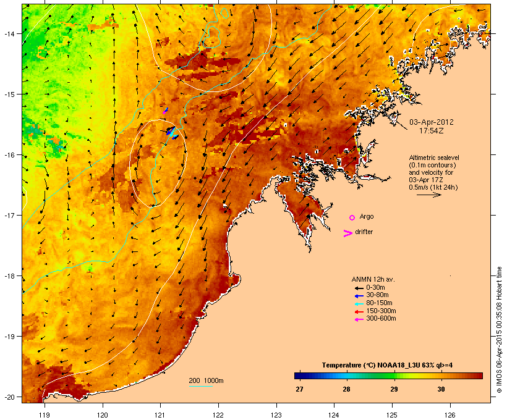Click the -15 latitude axis label
The image size is (507, 420).
[9, 94]
